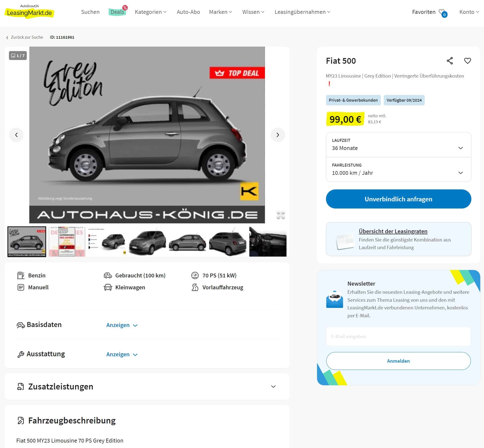484x448 pixels.
Task: Click the Kleinwagen car icon
Action: (x=108, y=287)
